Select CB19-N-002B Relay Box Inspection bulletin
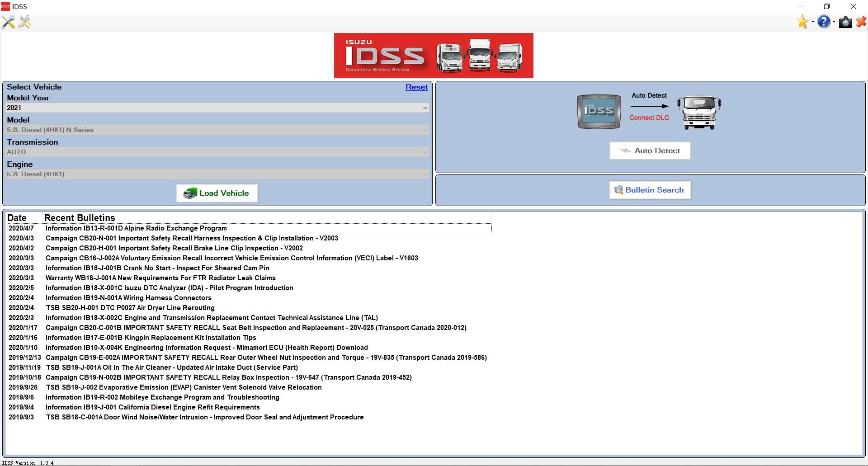Viewport: 868px width, 466px height. point(250,377)
